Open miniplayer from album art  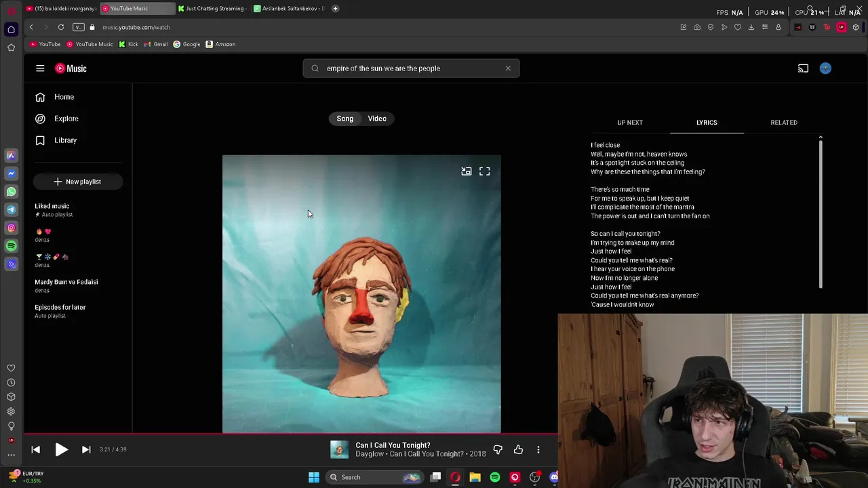[x=467, y=171]
